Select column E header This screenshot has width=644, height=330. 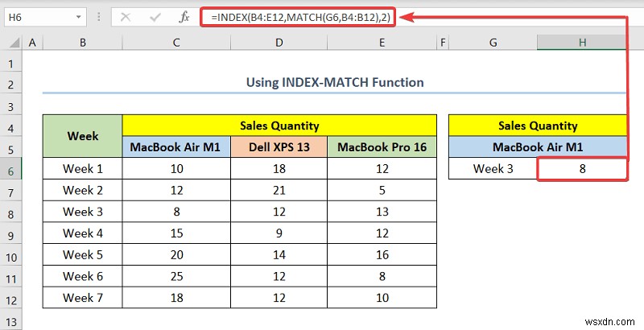(x=382, y=43)
